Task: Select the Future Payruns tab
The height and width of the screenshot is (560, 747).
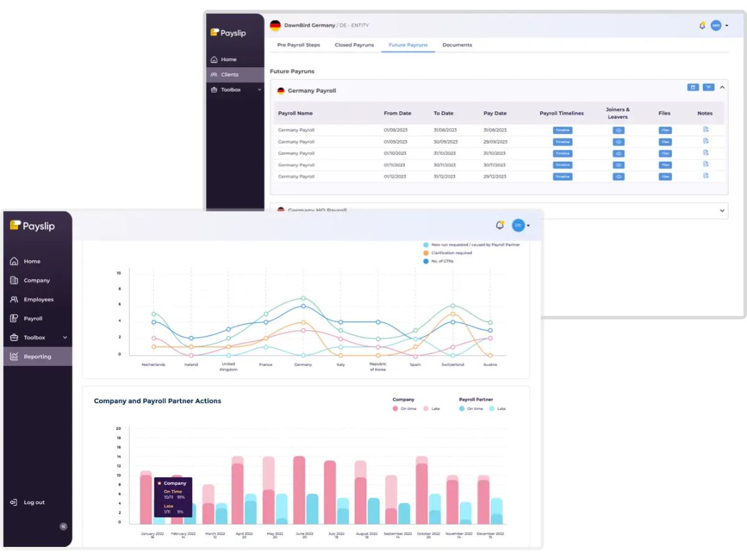Action: point(408,45)
